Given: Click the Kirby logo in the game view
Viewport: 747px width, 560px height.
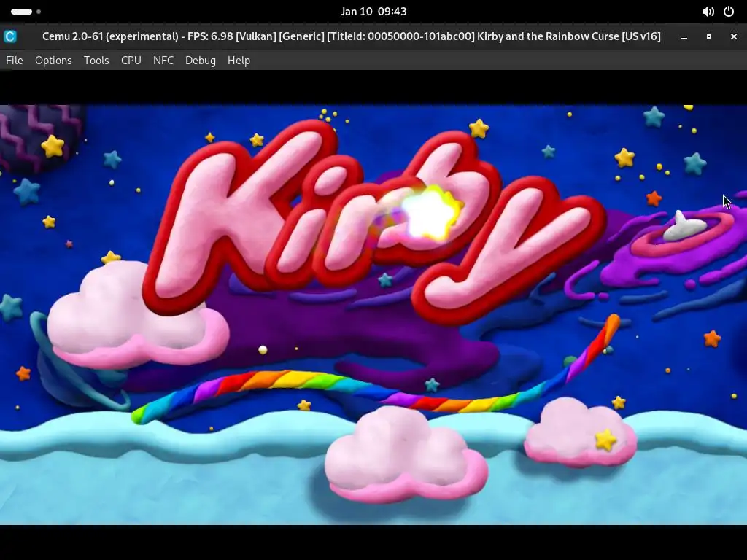Looking at the screenshot, I should pyautogui.click(x=374, y=222).
